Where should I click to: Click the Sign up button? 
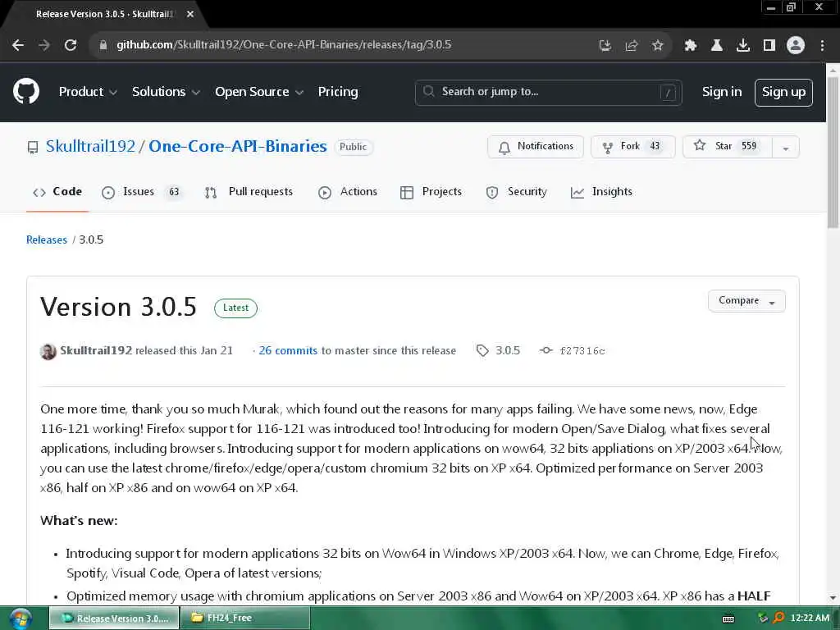click(x=783, y=92)
